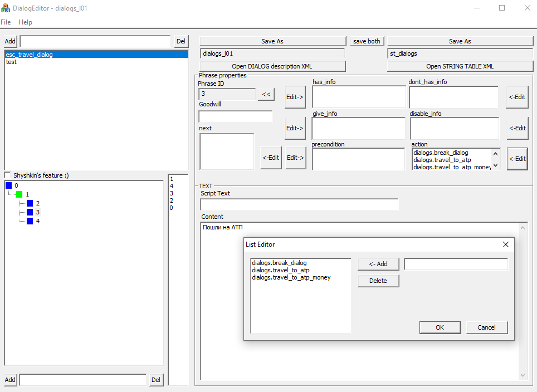Click Edit-> button next to has_info
The width and height of the screenshot is (537, 392).
(295, 97)
